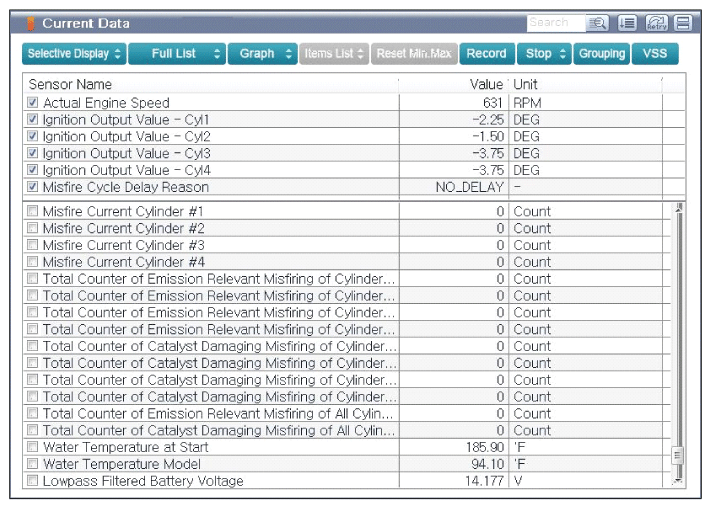Image resolution: width=711 pixels, height=509 pixels.
Task: Select the -1.50 Cyl2 ignition value
Action: (488, 136)
